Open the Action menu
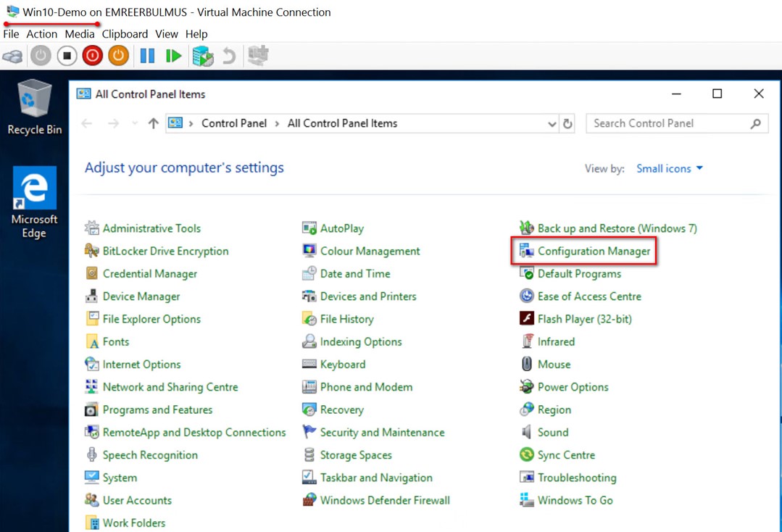The image size is (782, 532). click(x=42, y=34)
